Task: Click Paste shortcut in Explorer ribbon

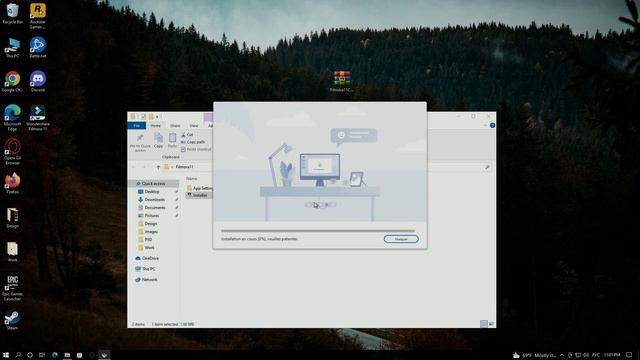Action: 196,149
